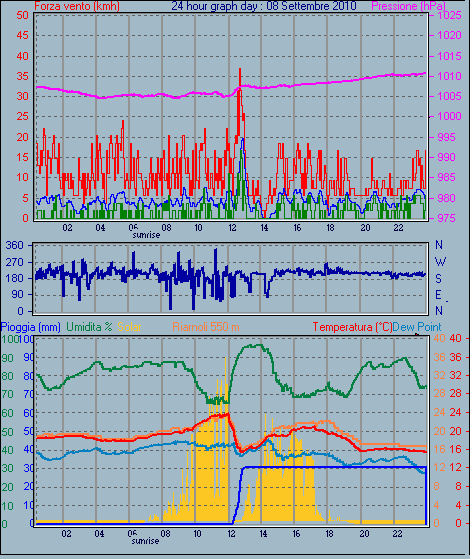Click the 'Forza vento (kmh)' legend label
The height and width of the screenshot is (559, 470).
click(x=77, y=6)
